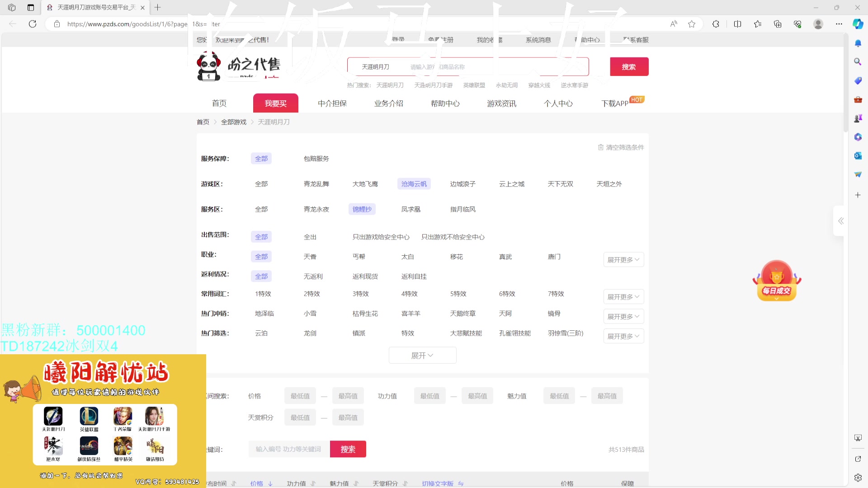868x488 pixels.
Task: Toggle the 锦鲤抄 service zone filter
Action: [362, 209]
